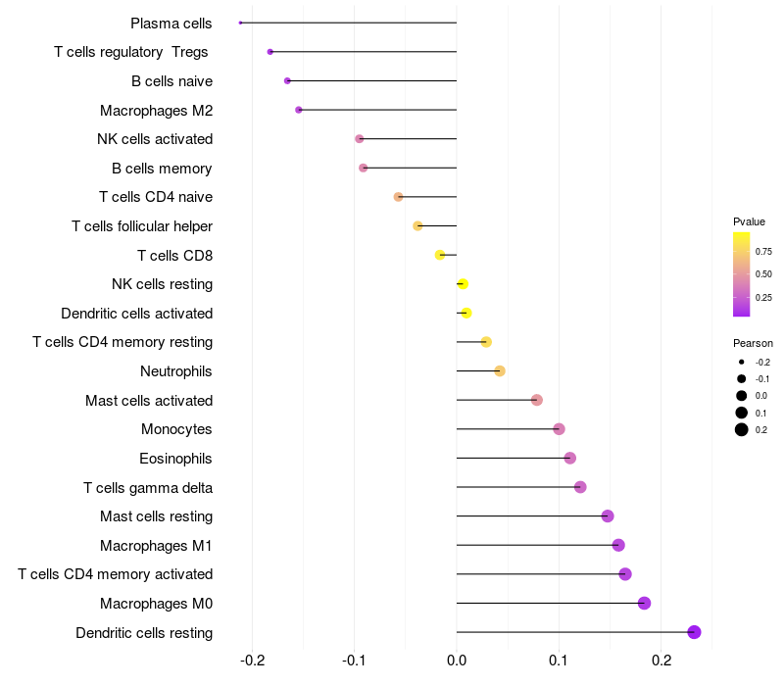The height and width of the screenshot is (686, 784).
Task: Select the T cells gamma delta dot
Action: pos(580,487)
